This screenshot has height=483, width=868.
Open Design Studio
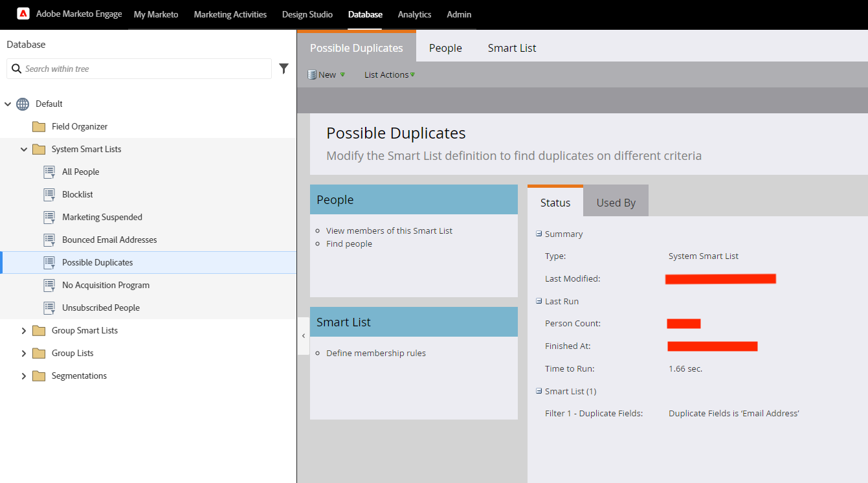click(x=307, y=14)
